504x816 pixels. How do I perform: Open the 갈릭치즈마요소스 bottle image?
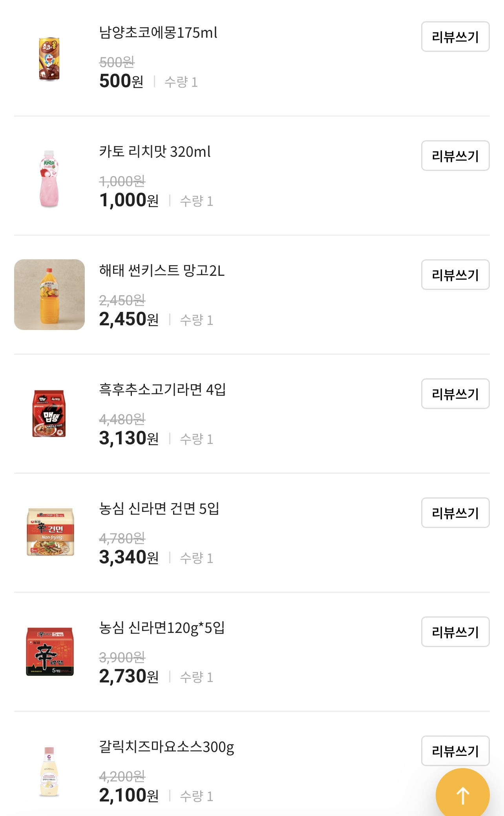[x=49, y=772]
